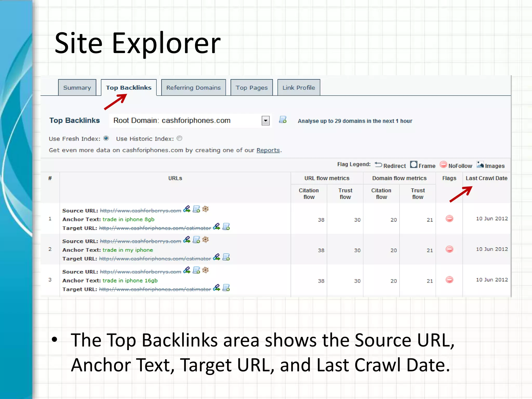Click row 1 URL citation flow value 38
532x399 pixels.
(321, 220)
